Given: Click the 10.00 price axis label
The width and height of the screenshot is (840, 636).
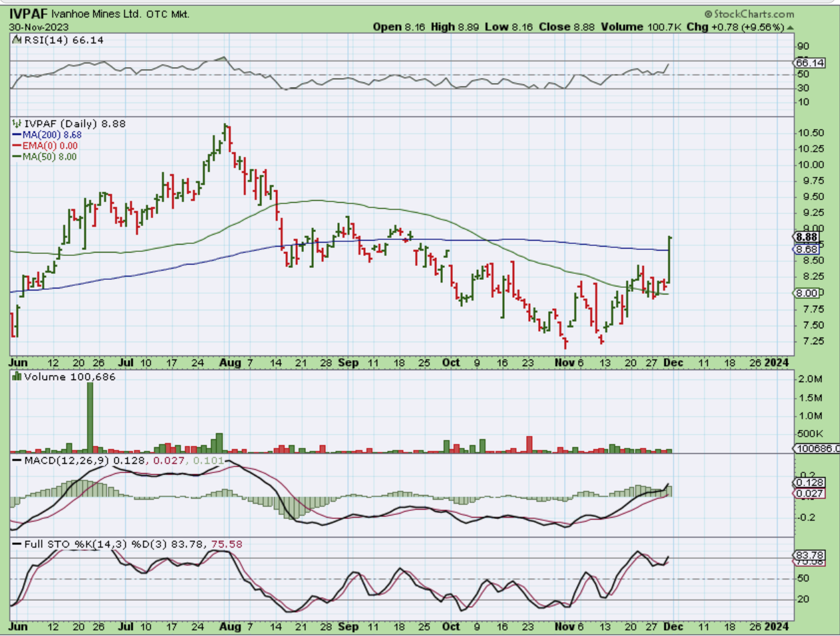Looking at the screenshot, I should (x=809, y=165).
